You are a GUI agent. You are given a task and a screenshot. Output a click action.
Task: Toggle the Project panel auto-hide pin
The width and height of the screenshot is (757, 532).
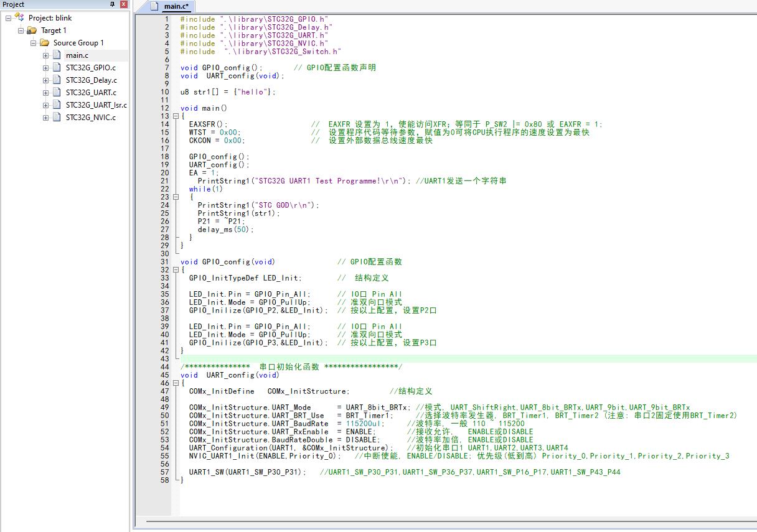[112, 4]
